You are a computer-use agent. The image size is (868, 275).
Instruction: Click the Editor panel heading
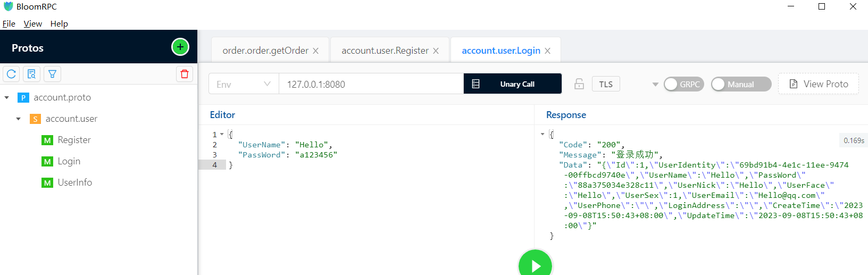pyautogui.click(x=222, y=115)
